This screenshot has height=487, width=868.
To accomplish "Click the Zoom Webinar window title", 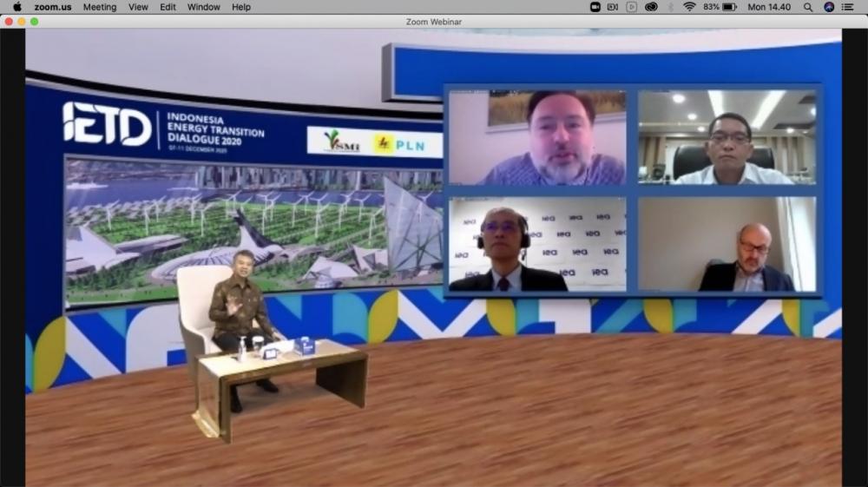I will [433, 22].
